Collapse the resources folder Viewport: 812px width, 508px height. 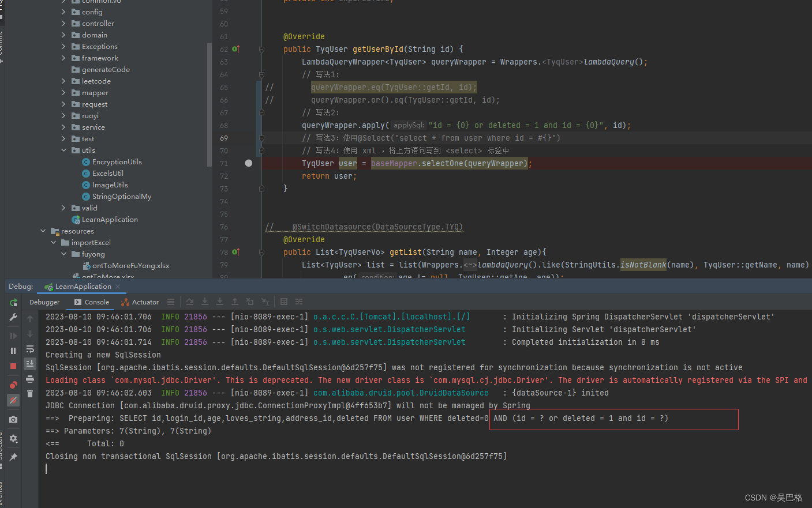tap(43, 231)
